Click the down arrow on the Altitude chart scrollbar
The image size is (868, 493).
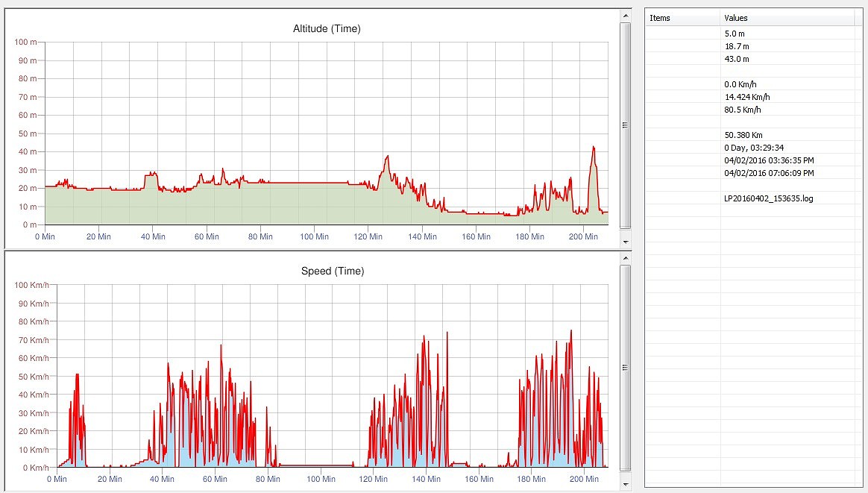coord(625,242)
